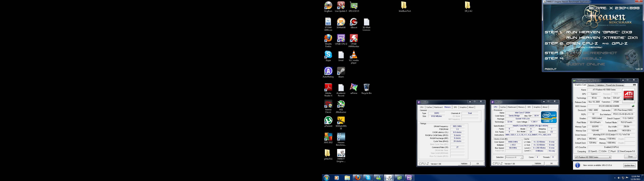Open the IntelBurnTest folder on desktop

(405, 7)
